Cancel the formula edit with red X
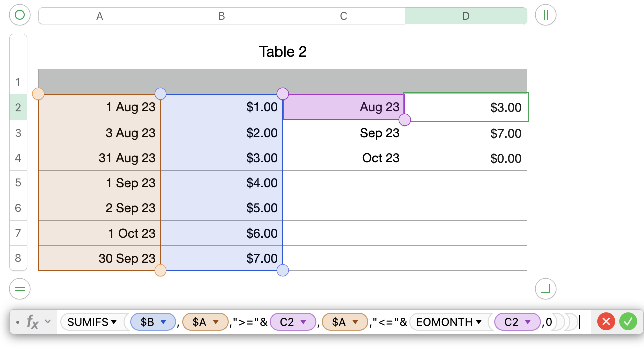The width and height of the screenshot is (644, 354). pos(606,322)
